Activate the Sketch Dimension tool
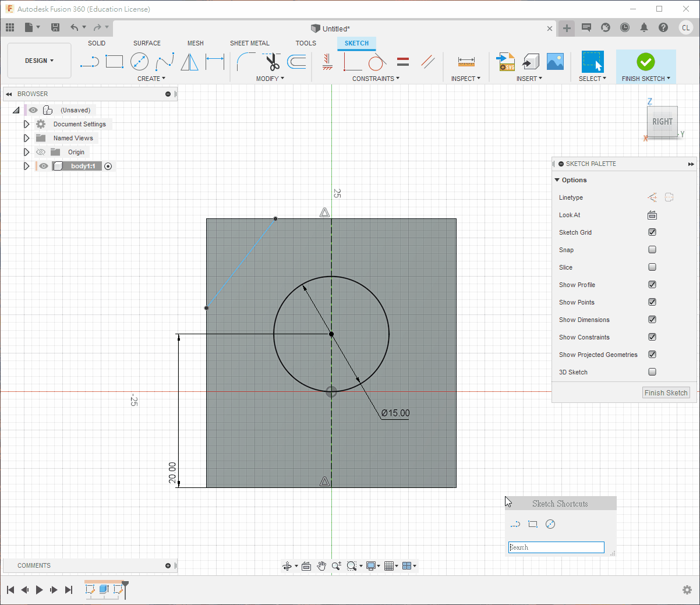The image size is (700, 605). tap(215, 62)
